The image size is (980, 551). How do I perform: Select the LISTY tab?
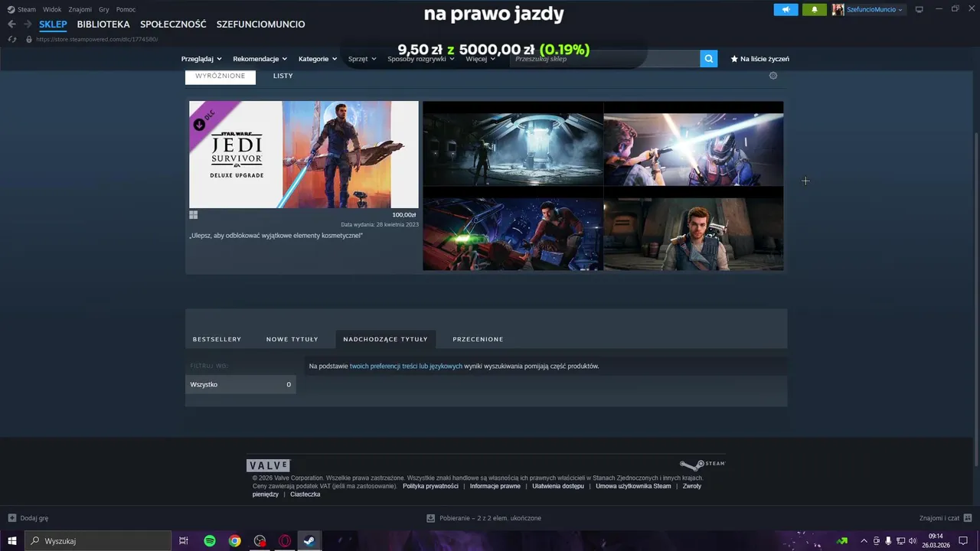pyautogui.click(x=283, y=76)
